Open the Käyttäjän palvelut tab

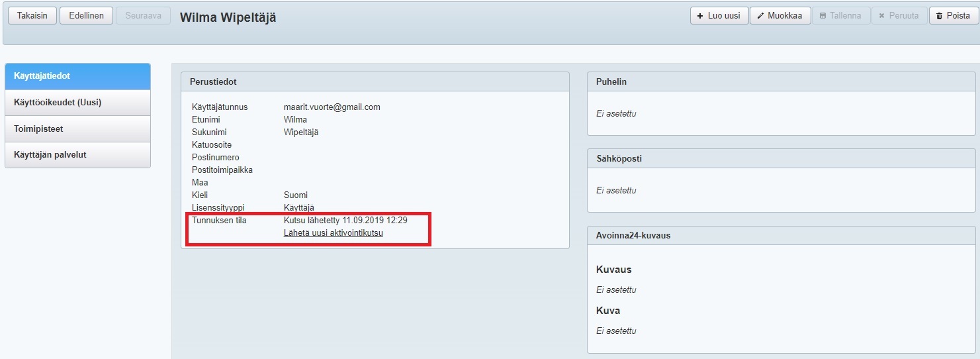[77, 155]
